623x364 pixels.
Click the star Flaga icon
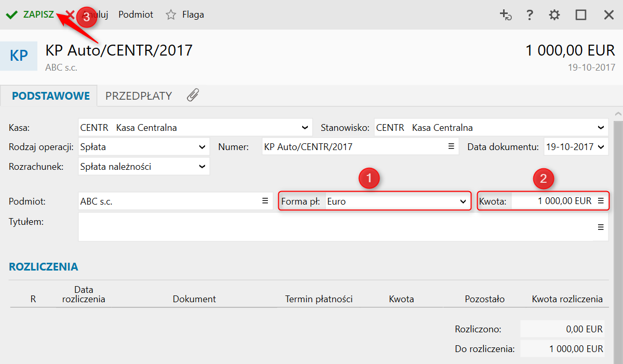coord(171,15)
